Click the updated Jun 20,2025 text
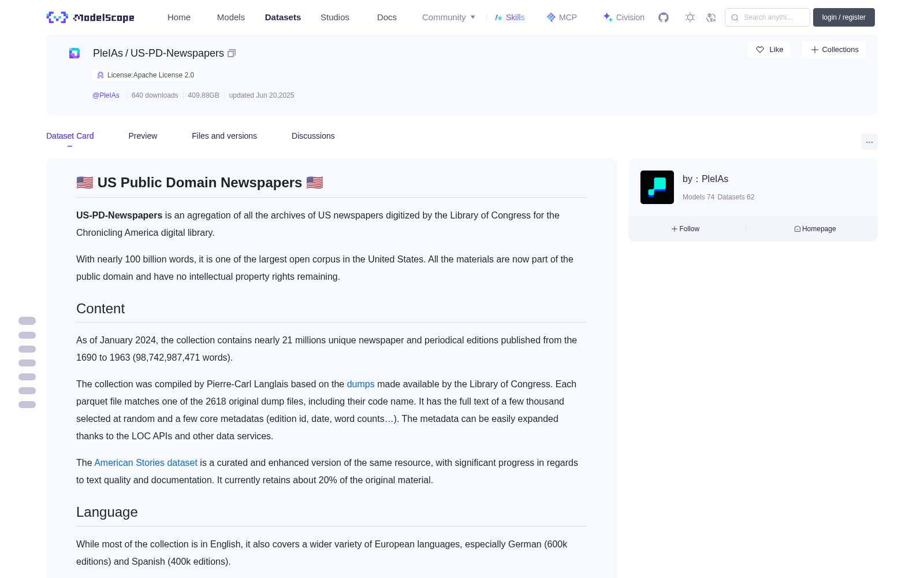Screen dimensions: 924x578 262,95
